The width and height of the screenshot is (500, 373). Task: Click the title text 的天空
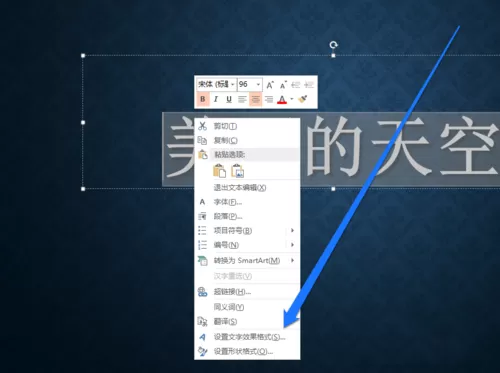coord(402,147)
